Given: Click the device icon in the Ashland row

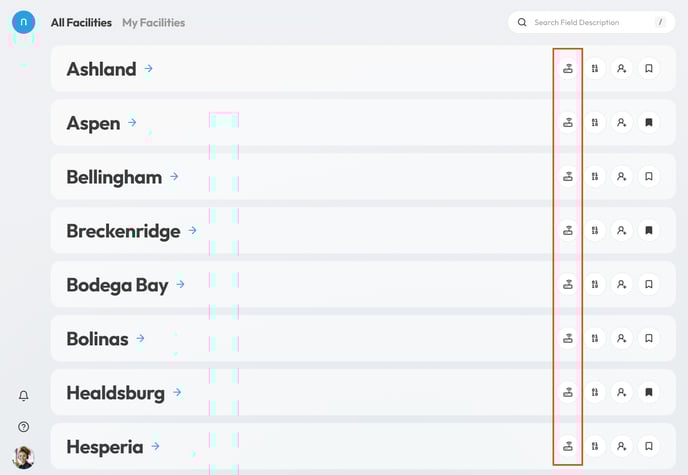Looking at the screenshot, I should (x=568, y=68).
